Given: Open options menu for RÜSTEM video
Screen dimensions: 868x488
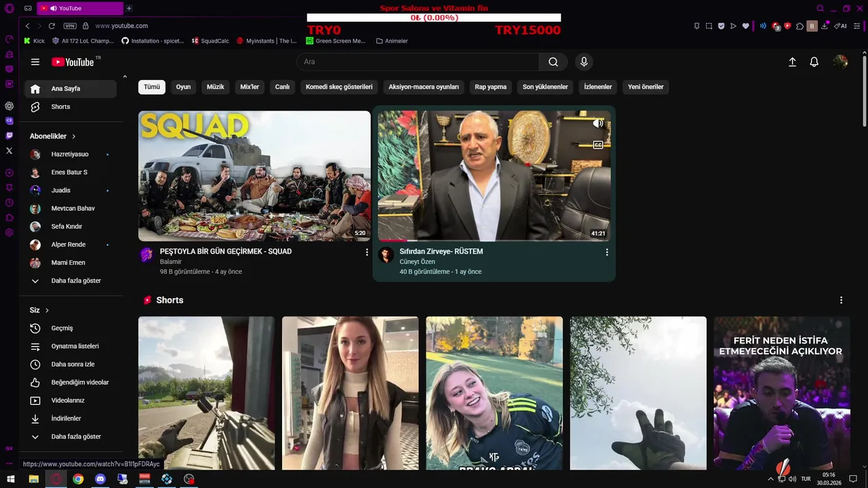Looking at the screenshot, I should (x=607, y=252).
